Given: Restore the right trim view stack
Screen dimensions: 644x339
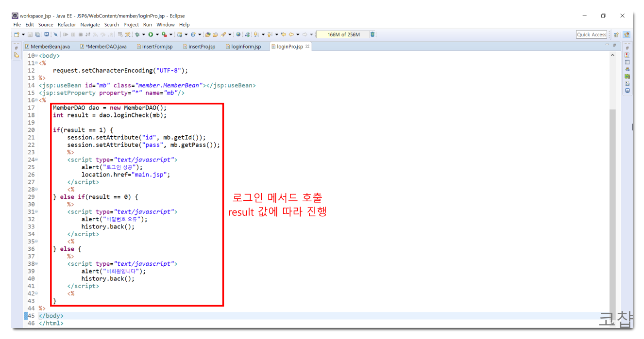Looking at the screenshot, I should [x=627, y=48].
